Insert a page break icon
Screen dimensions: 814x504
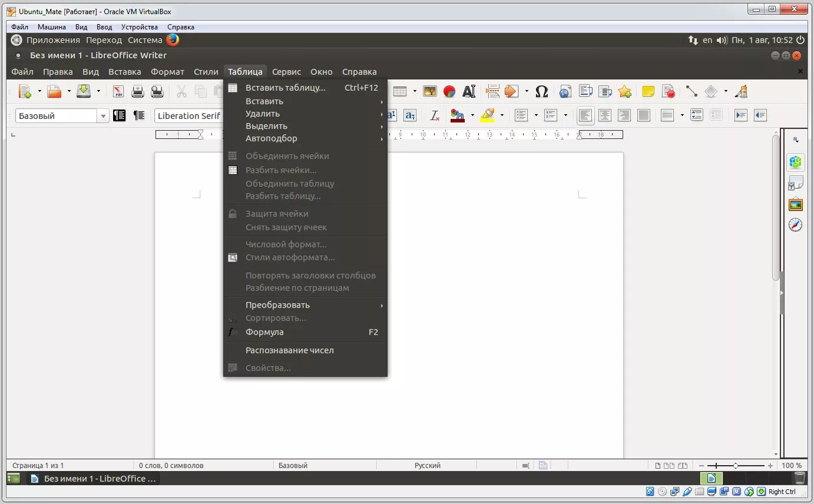(493, 91)
